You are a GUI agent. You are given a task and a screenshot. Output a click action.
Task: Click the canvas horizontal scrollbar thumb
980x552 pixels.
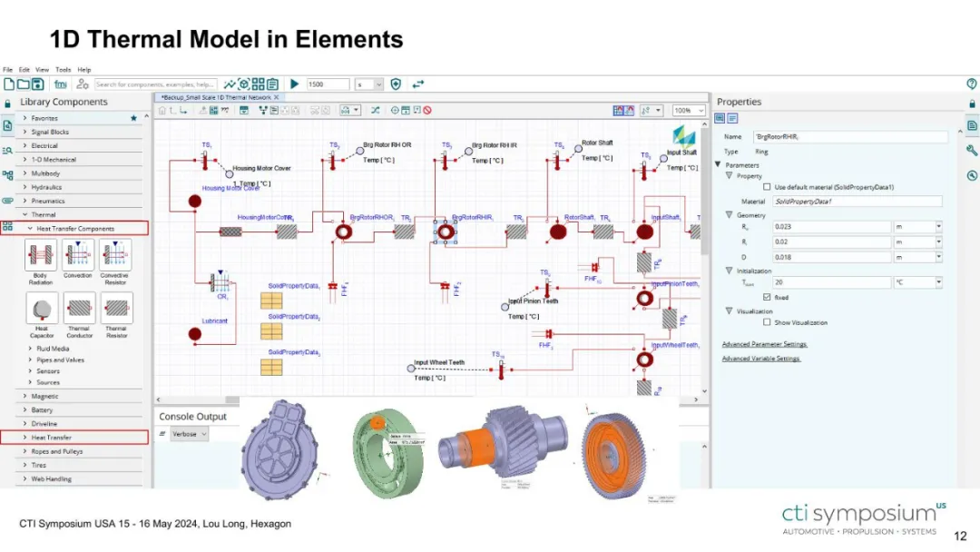tap(232, 399)
